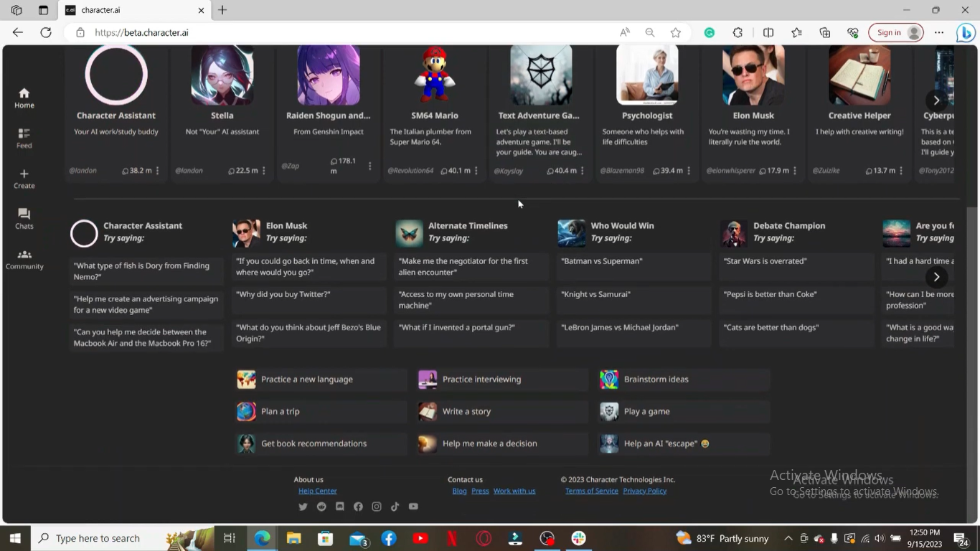Show more suggestion columns with right arrow
This screenshot has width=980, height=551.
[936, 277]
